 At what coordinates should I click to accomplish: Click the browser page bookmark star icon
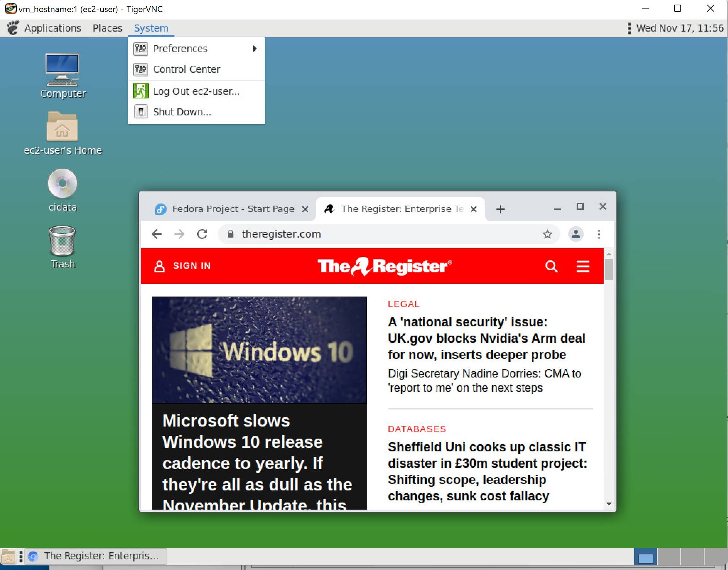coord(547,234)
